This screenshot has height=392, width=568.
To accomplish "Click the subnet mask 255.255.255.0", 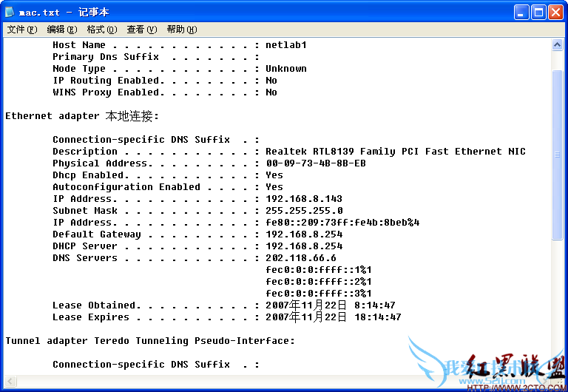I will click(x=304, y=211).
